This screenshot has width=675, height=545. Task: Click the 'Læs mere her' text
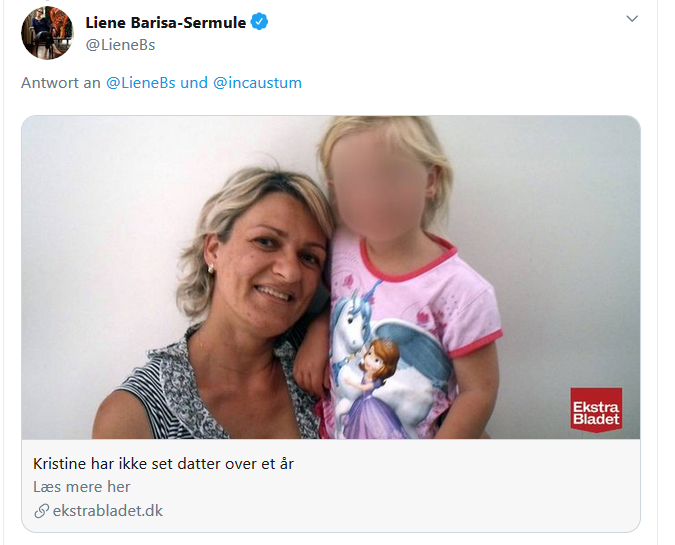pos(82,487)
